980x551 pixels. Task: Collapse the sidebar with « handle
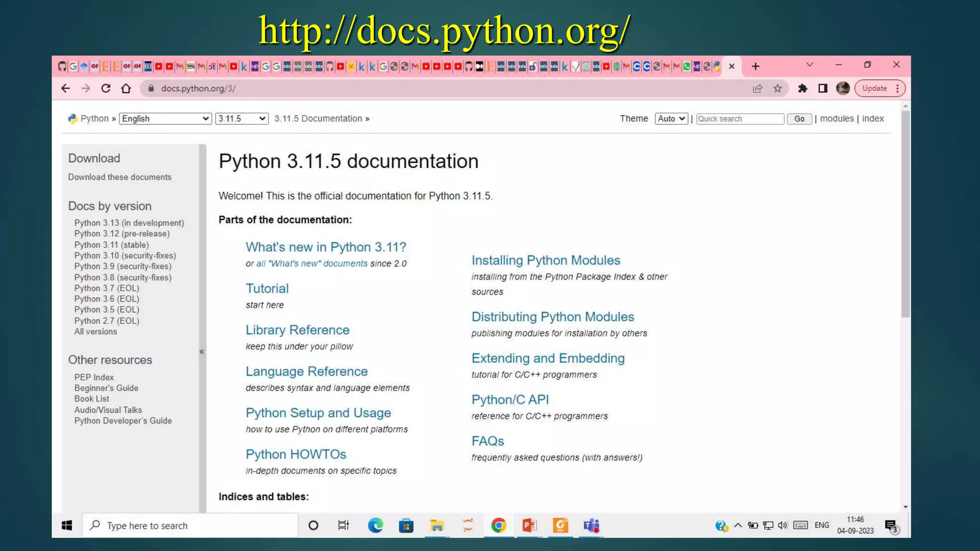[x=202, y=352]
